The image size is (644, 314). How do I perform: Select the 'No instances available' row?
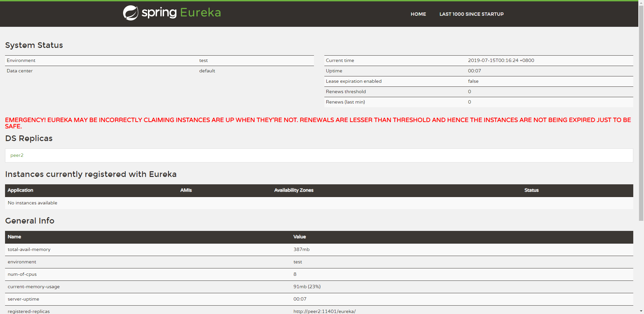319,203
